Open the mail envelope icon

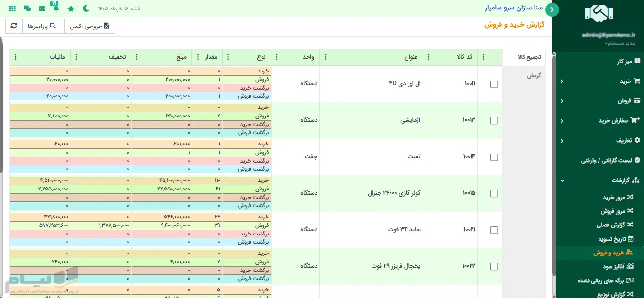(x=42, y=9)
